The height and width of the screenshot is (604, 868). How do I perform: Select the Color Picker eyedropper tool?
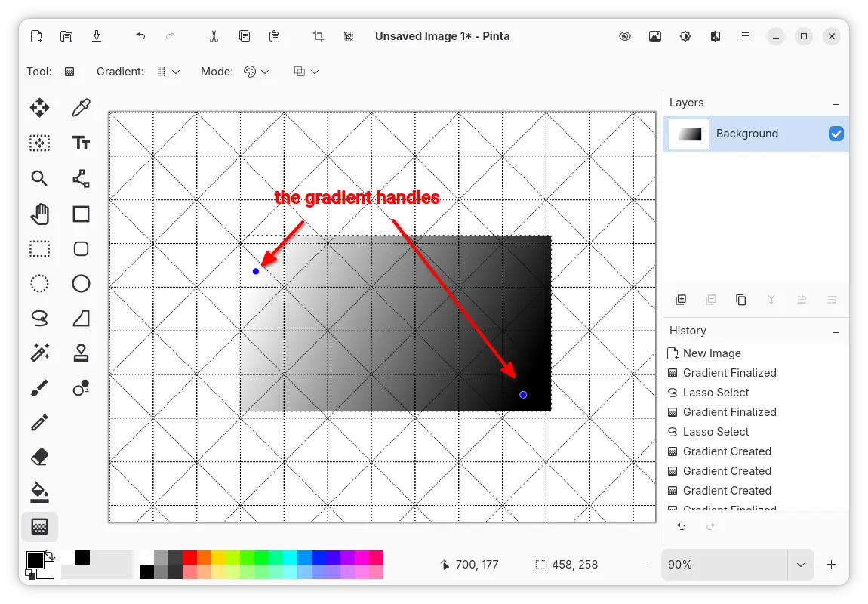point(81,108)
